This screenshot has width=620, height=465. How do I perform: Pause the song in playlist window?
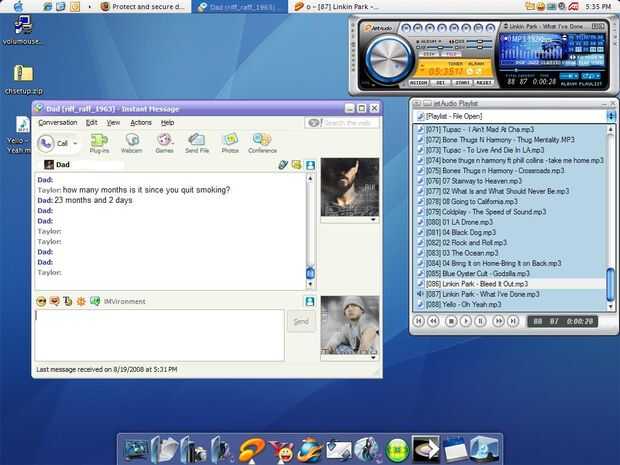[480, 321]
